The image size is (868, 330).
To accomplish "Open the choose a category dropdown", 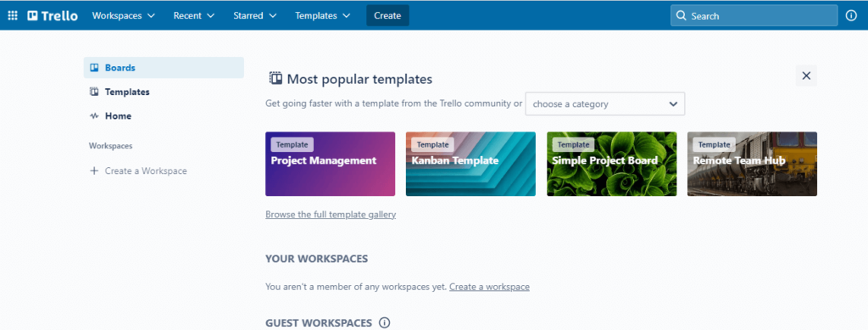I will [x=605, y=104].
